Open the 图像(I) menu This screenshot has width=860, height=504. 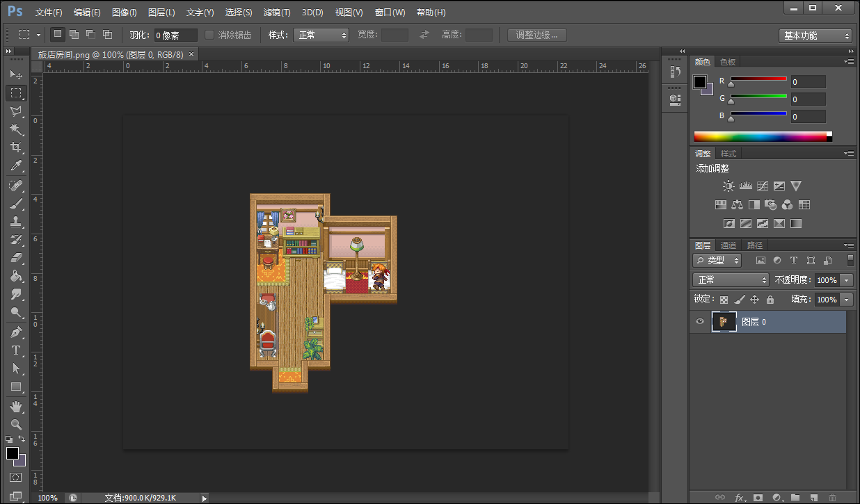coord(124,13)
